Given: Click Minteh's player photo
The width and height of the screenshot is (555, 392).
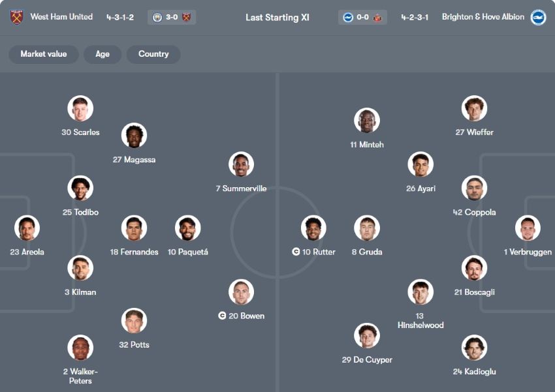Looking at the screenshot, I should (367, 121).
